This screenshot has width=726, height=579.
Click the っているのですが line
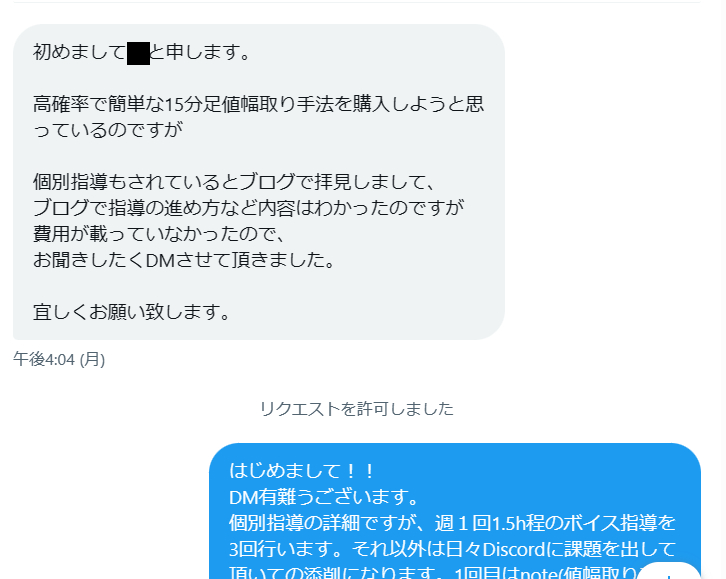pyautogui.click(x=108, y=130)
